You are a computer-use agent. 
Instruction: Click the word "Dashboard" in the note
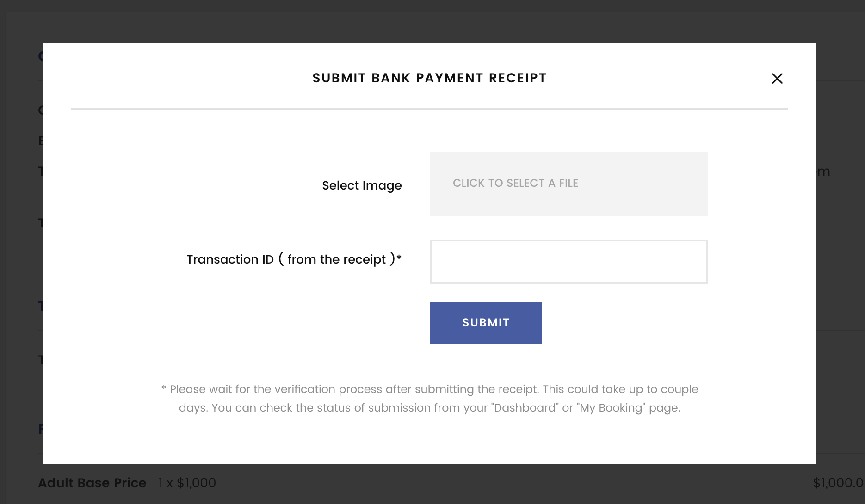tap(525, 408)
